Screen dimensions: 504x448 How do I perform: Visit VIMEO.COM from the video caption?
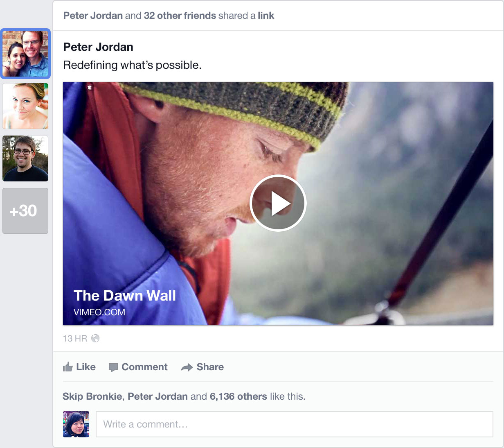tap(99, 312)
